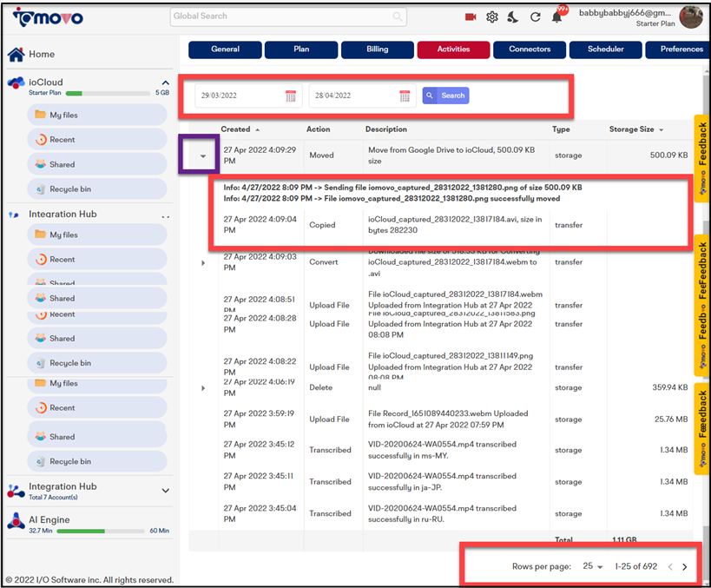Open the Rows per page dropdown showing 25

[593, 566]
